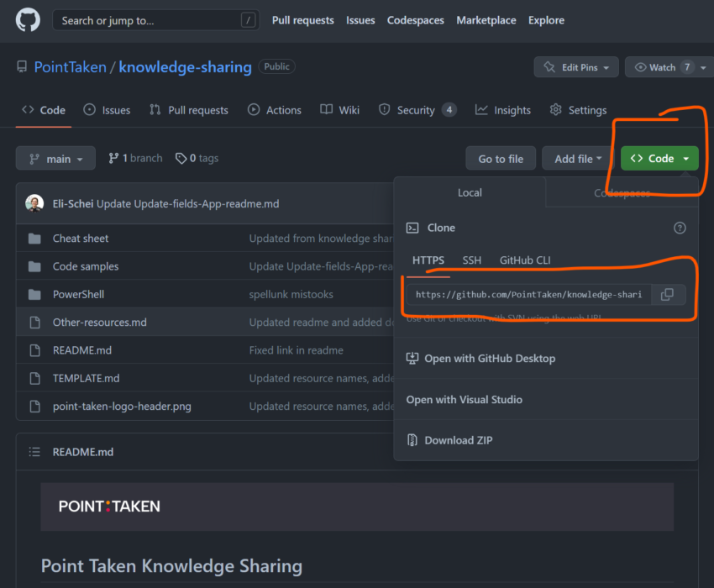Screen dimensions: 714x588
Task: Copy the HTTPS clone URL icon
Action: [x=668, y=294]
